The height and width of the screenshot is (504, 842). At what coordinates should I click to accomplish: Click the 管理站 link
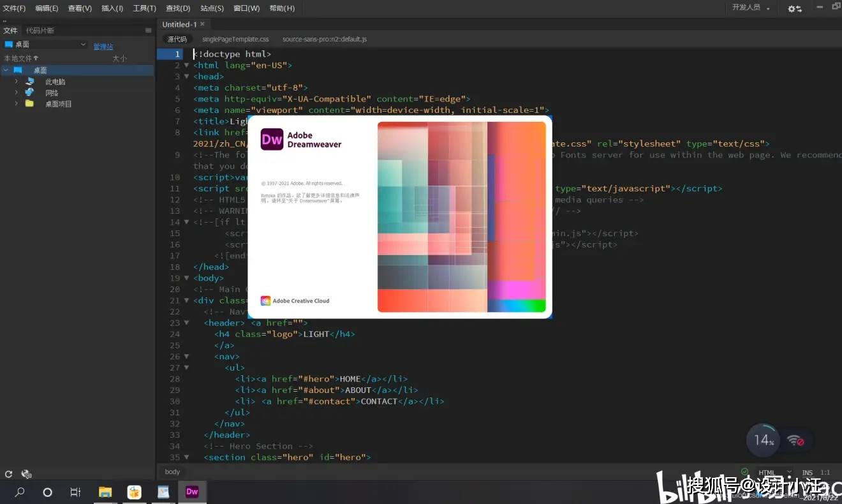tap(103, 47)
